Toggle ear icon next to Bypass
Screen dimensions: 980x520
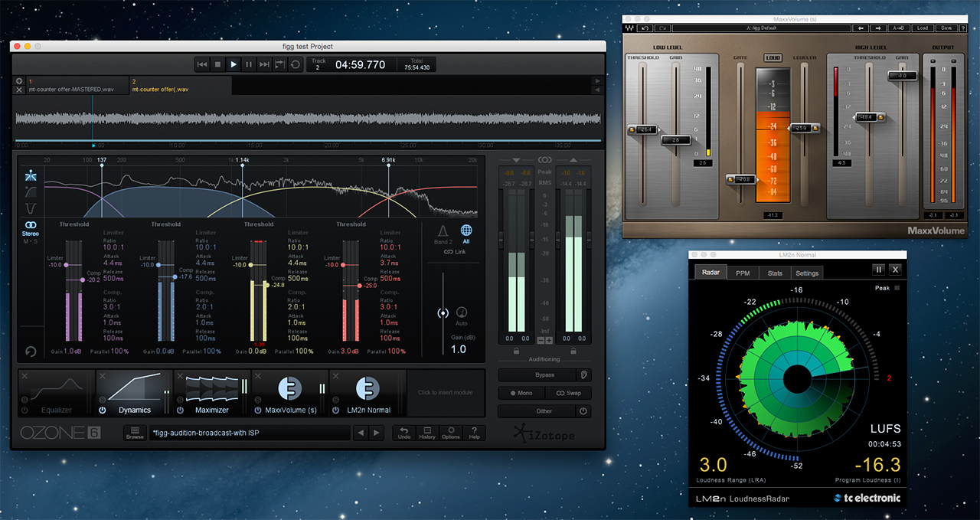click(x=583, y=375)
